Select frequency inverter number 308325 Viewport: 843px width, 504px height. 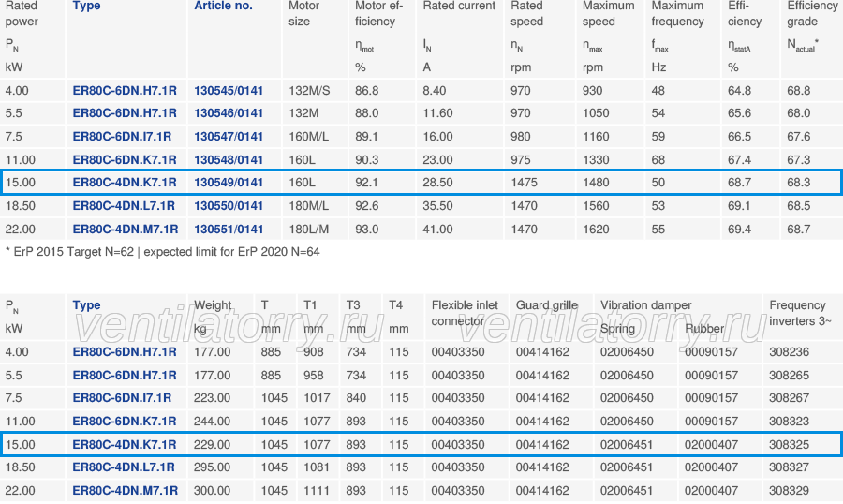click(x=789, y=445)
